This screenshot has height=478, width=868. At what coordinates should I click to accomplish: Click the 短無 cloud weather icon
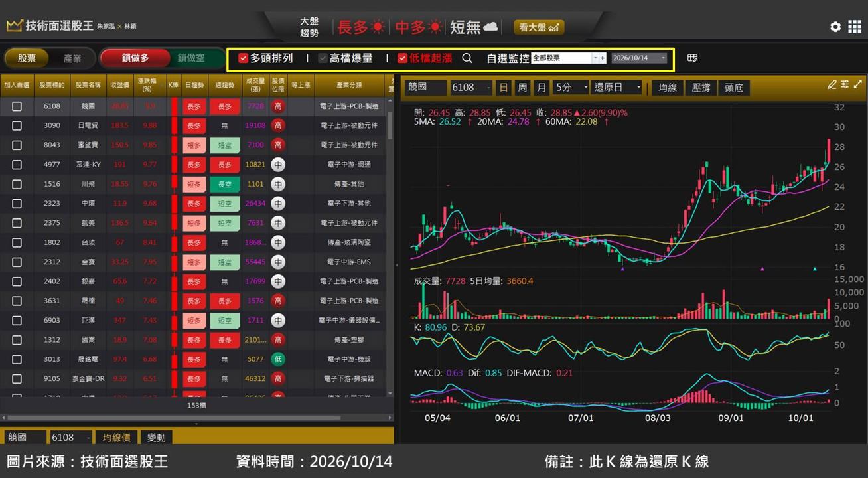(490, 27)
